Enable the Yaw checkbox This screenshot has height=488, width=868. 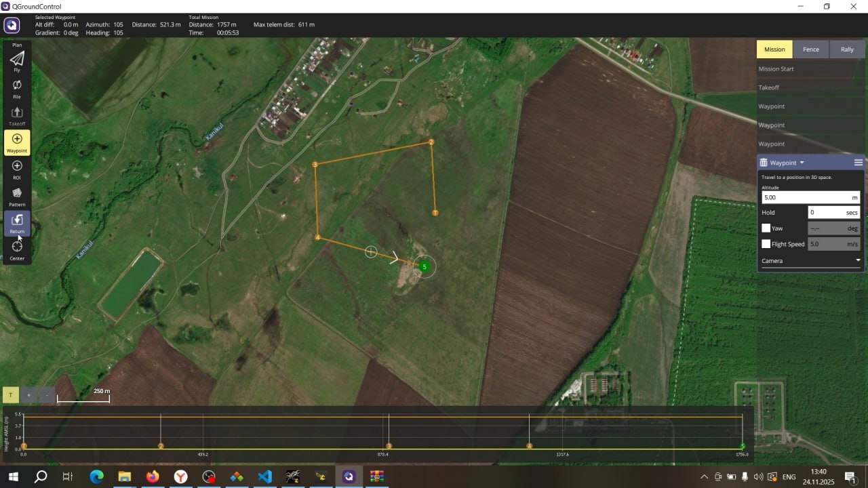click(766, 228)
